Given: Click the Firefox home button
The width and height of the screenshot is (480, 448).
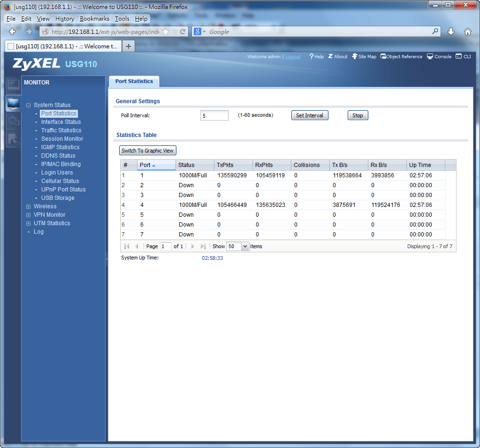Looking at the screenshot, I should click(467, 31).
